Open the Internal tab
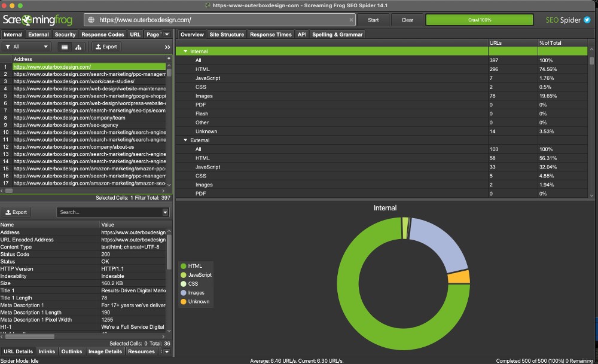 (x=13, y=34)
